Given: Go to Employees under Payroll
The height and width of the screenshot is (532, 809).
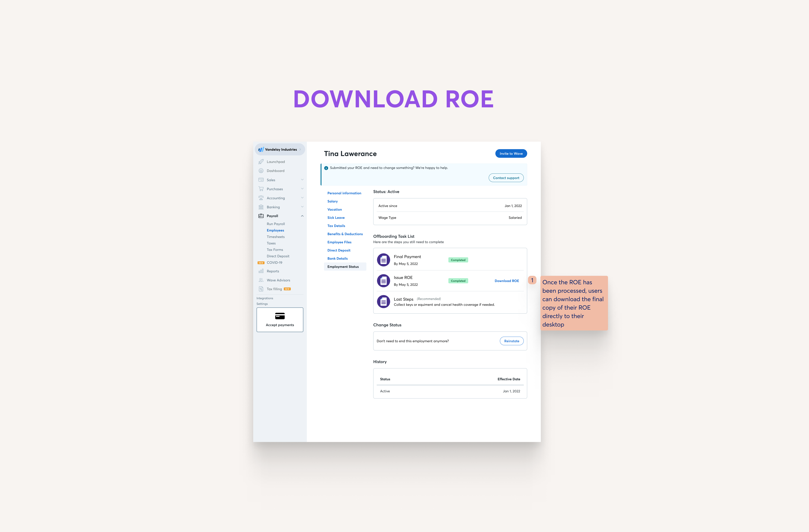Looking at the screenshot, I should [x=275, y=230].
